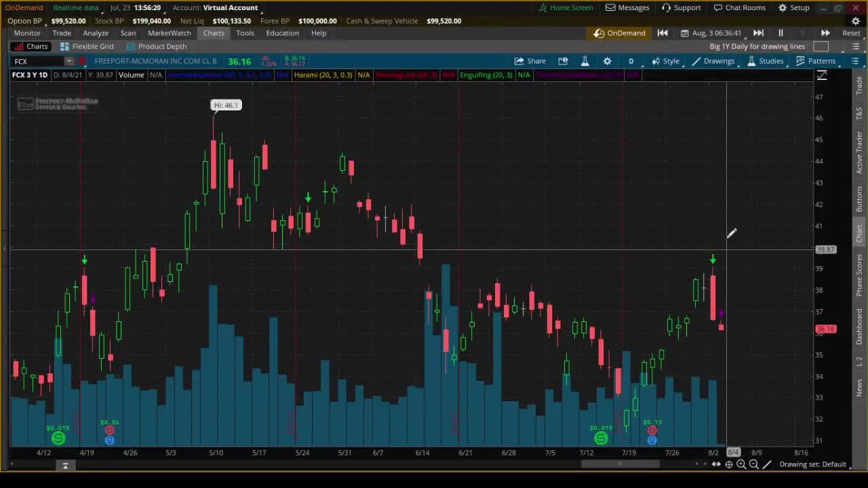Open chart settings gear icon

607,61
